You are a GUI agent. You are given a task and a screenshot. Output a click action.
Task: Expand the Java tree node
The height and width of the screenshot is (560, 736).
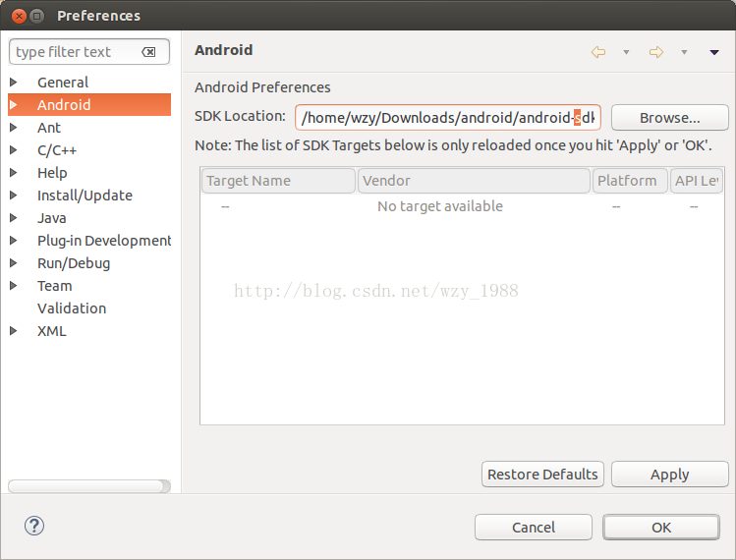click(14, 217)
